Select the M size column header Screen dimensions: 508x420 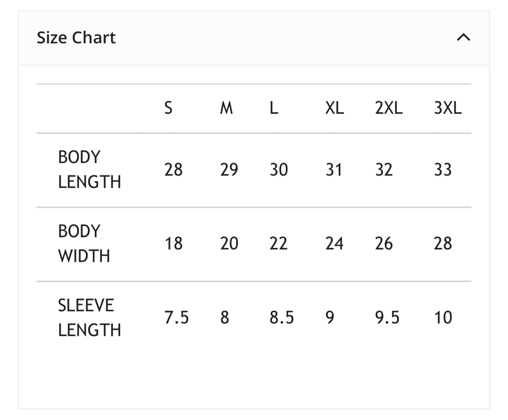tap(226, 108)
